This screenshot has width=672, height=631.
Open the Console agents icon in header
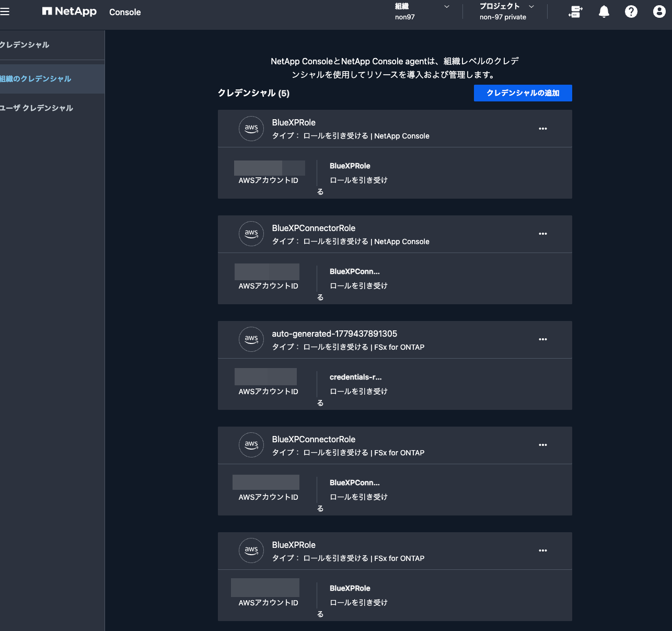pos(575,12)
